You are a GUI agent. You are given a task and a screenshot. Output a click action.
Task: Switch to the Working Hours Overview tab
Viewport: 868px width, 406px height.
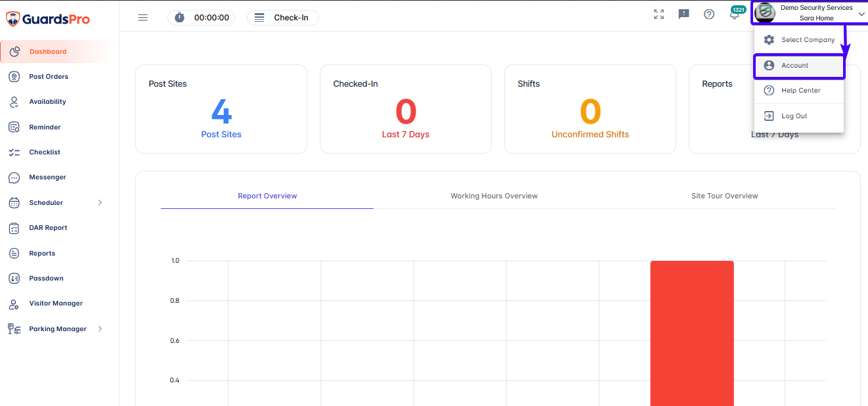click(x=494, y=196)
